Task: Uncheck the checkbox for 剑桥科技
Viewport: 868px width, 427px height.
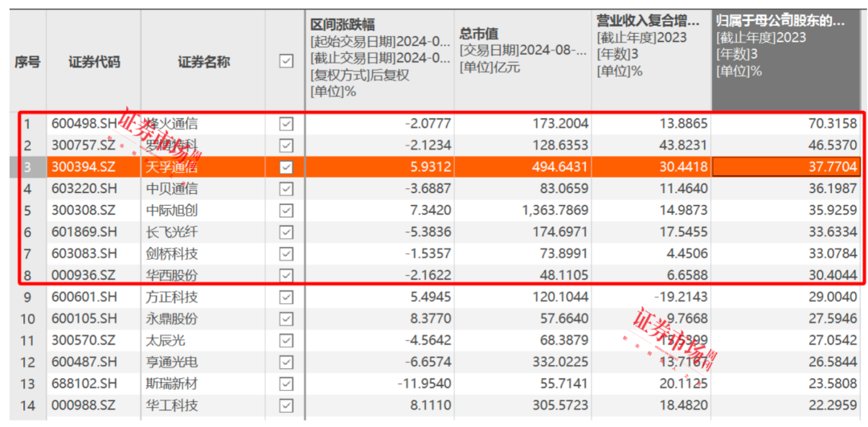Action: (x=285, y=253)
